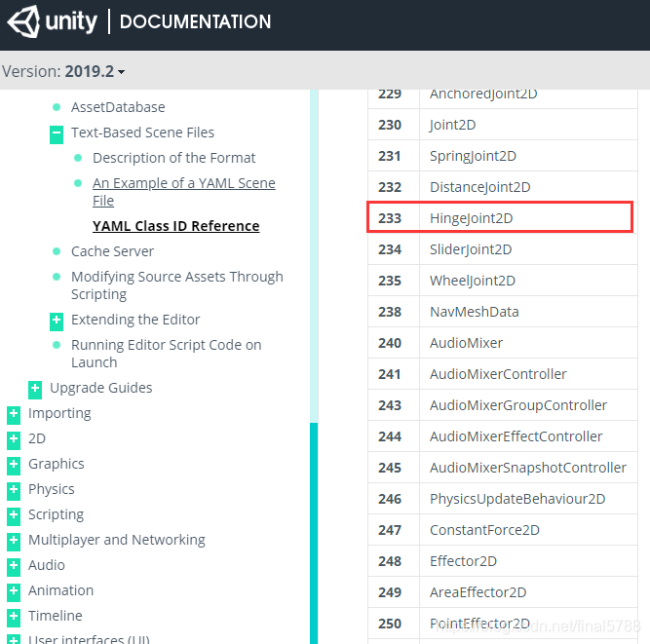Open YAML Class ID Reference page

pyautogui.click(x=175, y=226)
